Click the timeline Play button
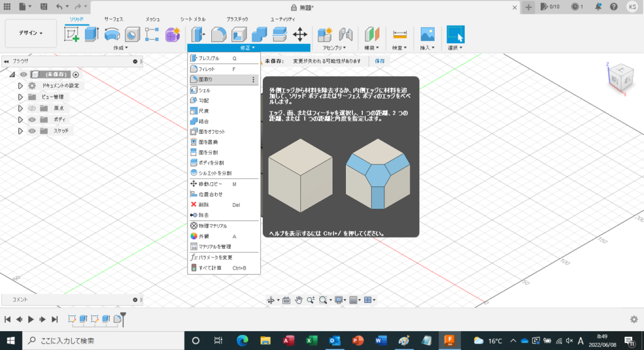The width and height of the screenshot is (644, 350). tap(31, 319)
